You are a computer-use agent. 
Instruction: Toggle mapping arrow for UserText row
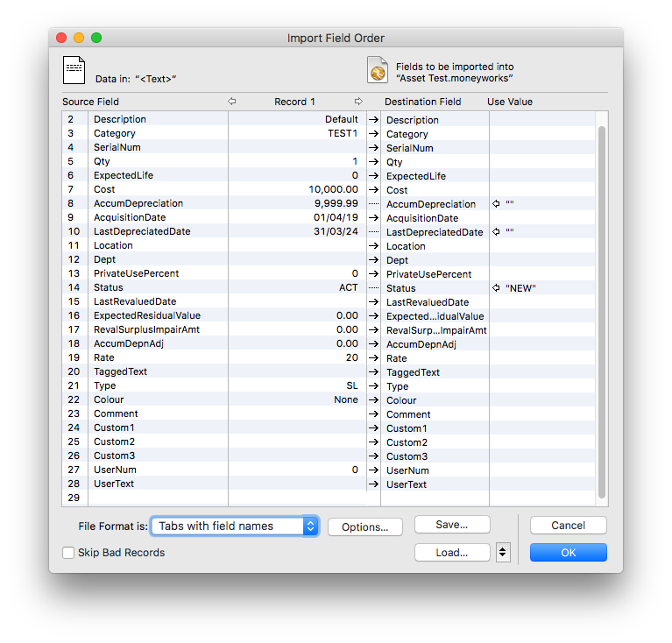click(374, 484)
